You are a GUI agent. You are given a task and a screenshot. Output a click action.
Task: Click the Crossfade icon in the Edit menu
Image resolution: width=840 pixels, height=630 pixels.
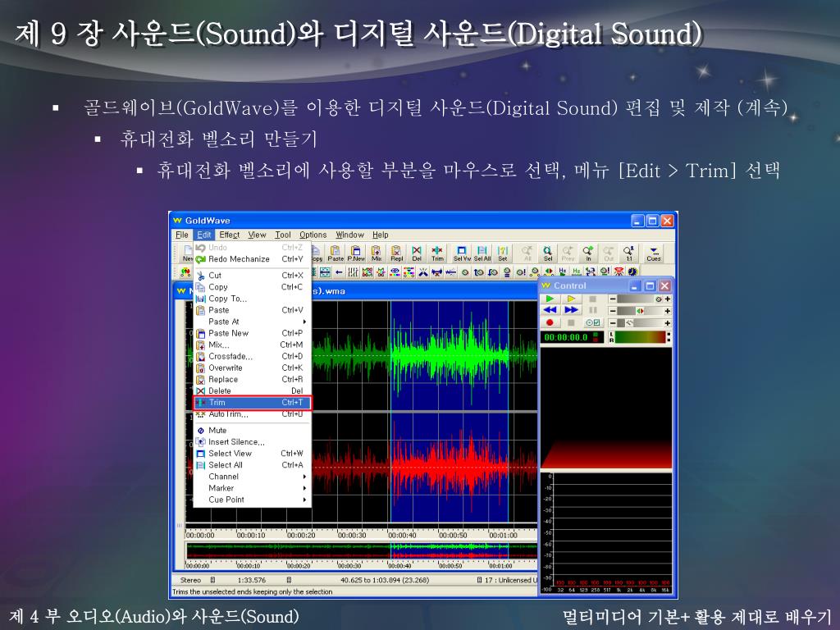[x=201, y=356]
